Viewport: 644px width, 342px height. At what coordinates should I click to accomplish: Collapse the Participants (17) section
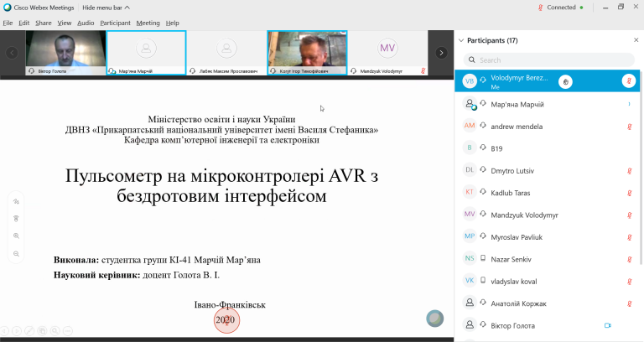461,40
